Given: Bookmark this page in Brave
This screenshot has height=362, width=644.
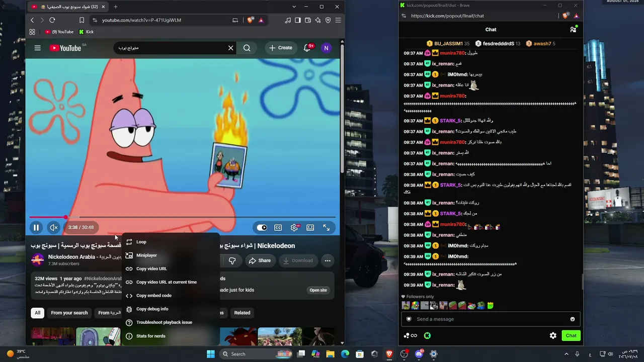Looking at the screenshot, I should click(82, 20).
